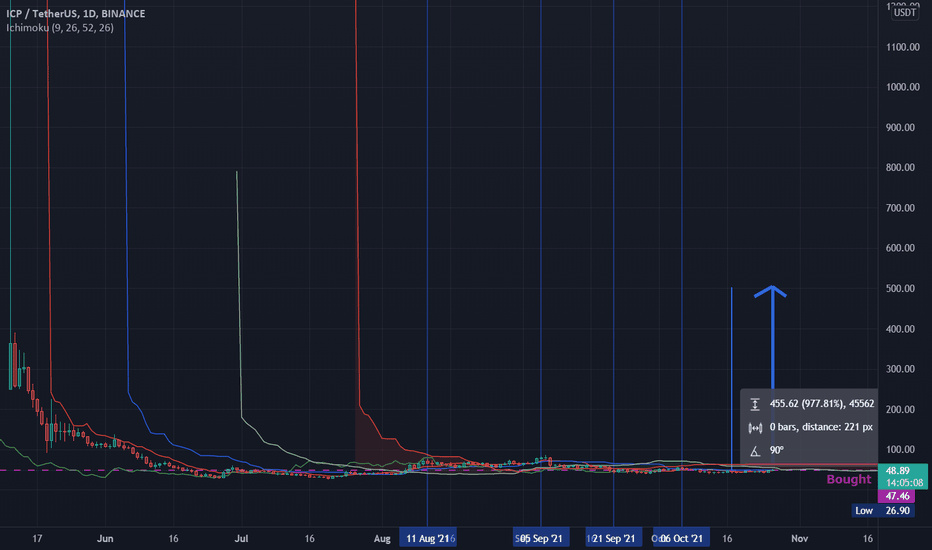The height and width of the screenshot is (550, 932).
Task: Click the 455.62 (977.81%) price range readout
Action: coord(821,404)
